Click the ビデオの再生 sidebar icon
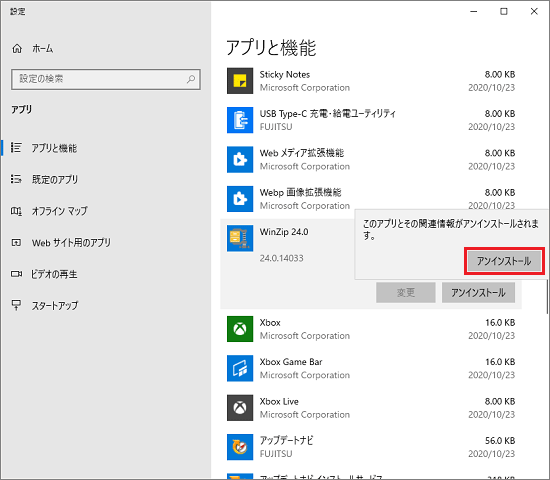Screen dimensions: 550x480 coord(16,274)
